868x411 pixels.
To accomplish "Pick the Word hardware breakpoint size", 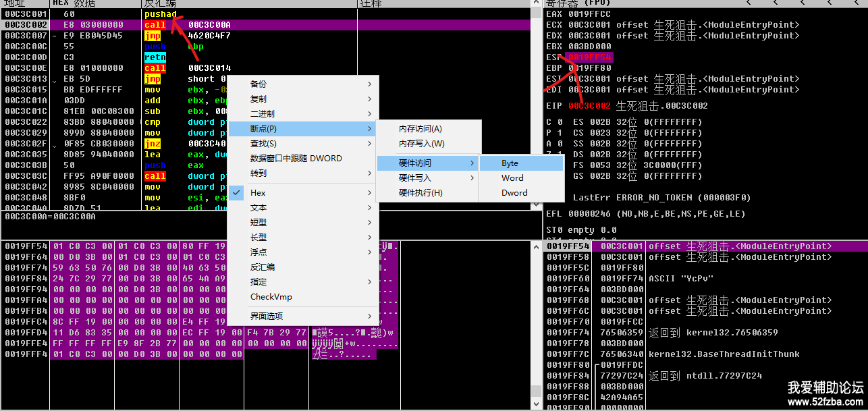I will click(x=512, y=178).
